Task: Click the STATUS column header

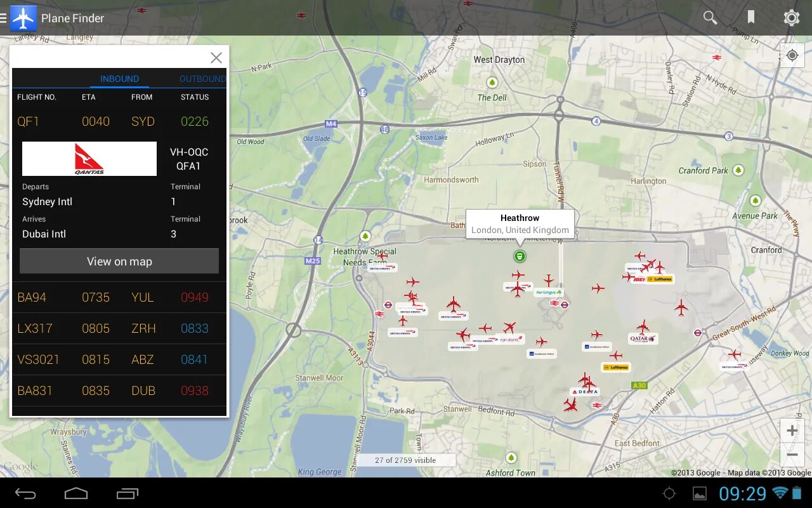Action: tap(195, 97)
